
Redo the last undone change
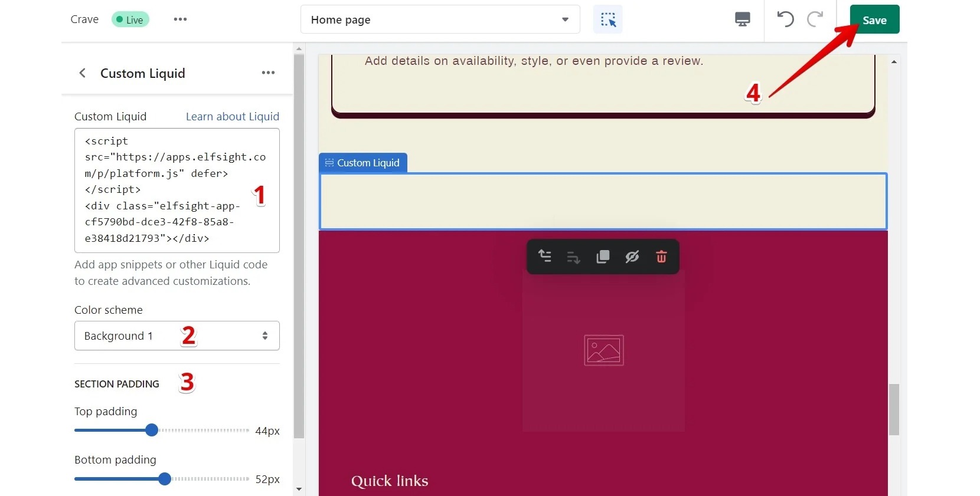coord(815,19)
